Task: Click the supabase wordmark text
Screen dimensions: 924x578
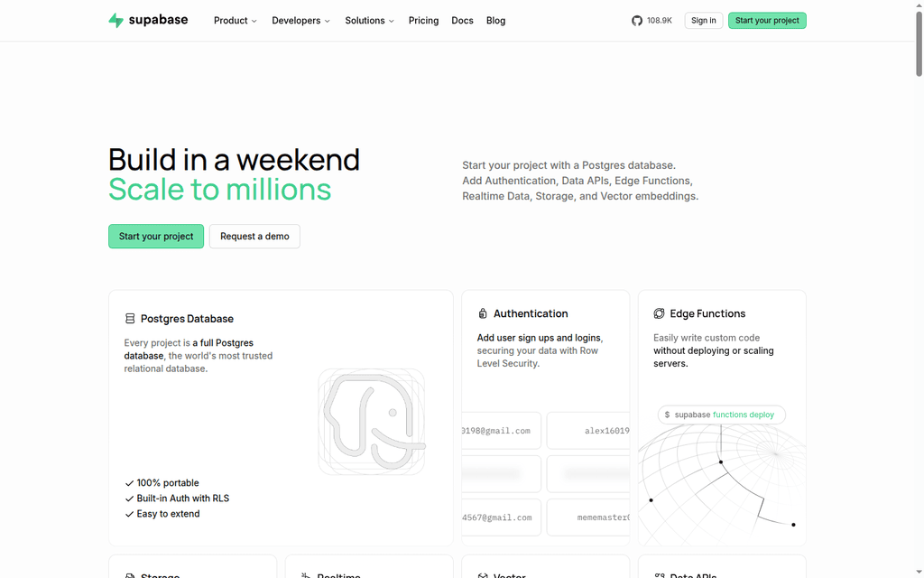Action: pyautogui.click(x=158, y=20)
